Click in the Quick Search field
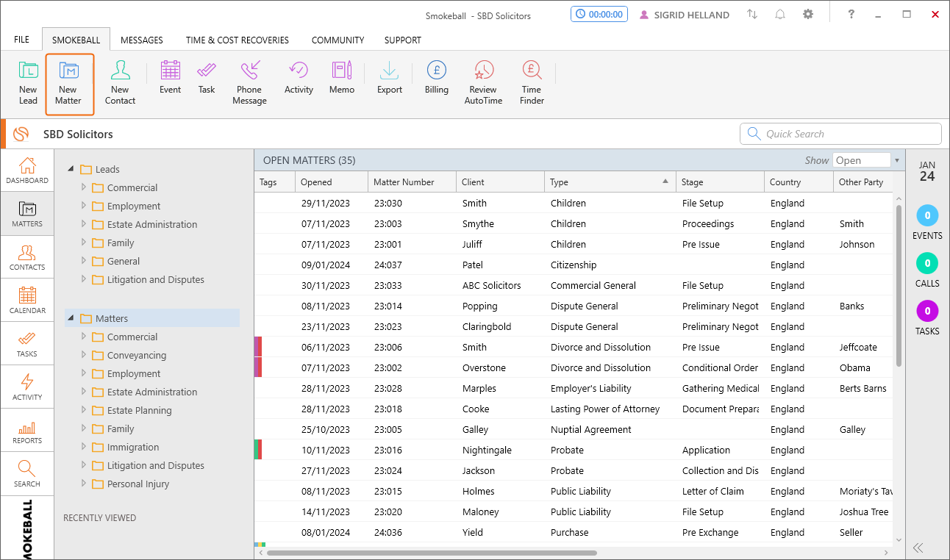 840,134
